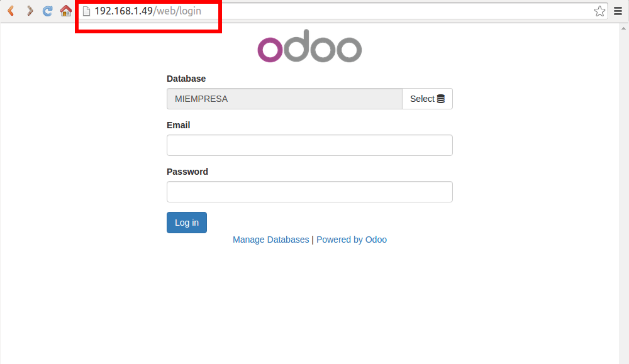This screenshot has width=629, height=364.
Task: Click the purple 'o' in the Odoo logo
Action: (269, 49)
